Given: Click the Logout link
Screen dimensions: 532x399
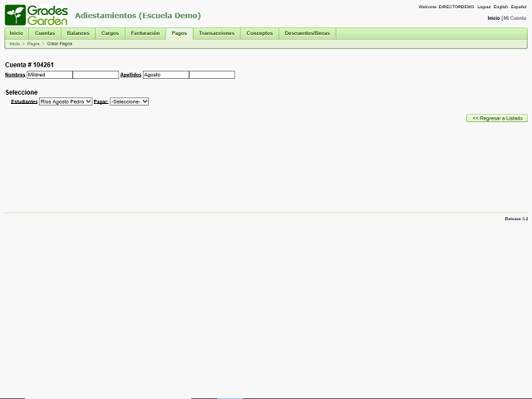Looking at the screenshot, I should point(484,7).
